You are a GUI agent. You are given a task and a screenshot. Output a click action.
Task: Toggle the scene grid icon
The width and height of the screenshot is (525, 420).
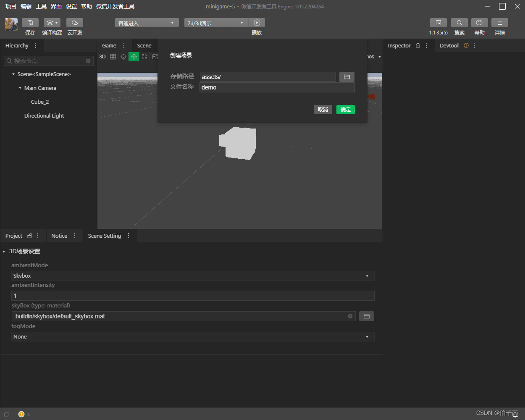pyautogui.click(x=113, y=57)
